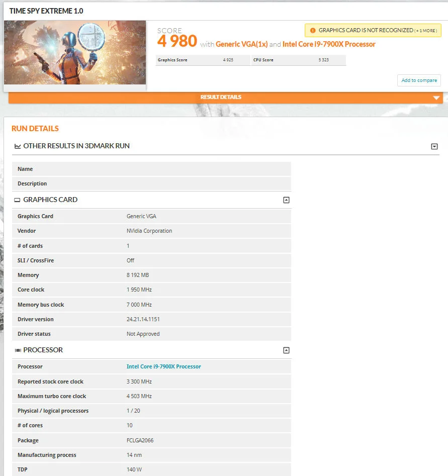This screenshot has height=476, width=448.
Task: Expand the Other Results in 3DMark Run section
Action: click(x=434, y=146)
